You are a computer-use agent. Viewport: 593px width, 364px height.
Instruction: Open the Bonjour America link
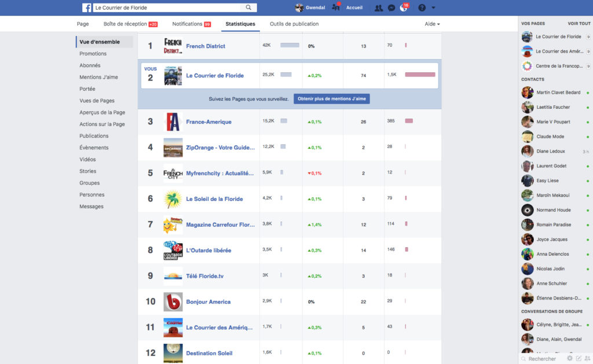[208, 302]
